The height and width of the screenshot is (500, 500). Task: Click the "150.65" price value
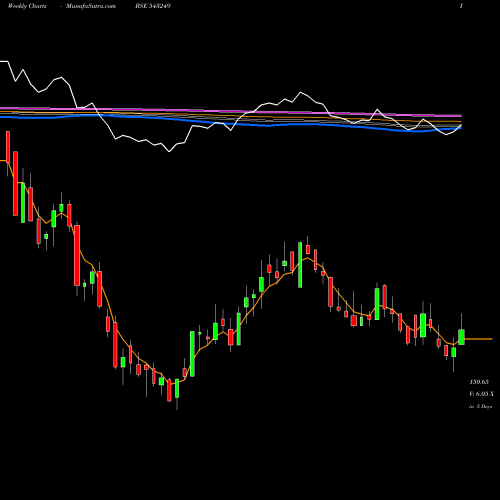click(x=479, y=382)
